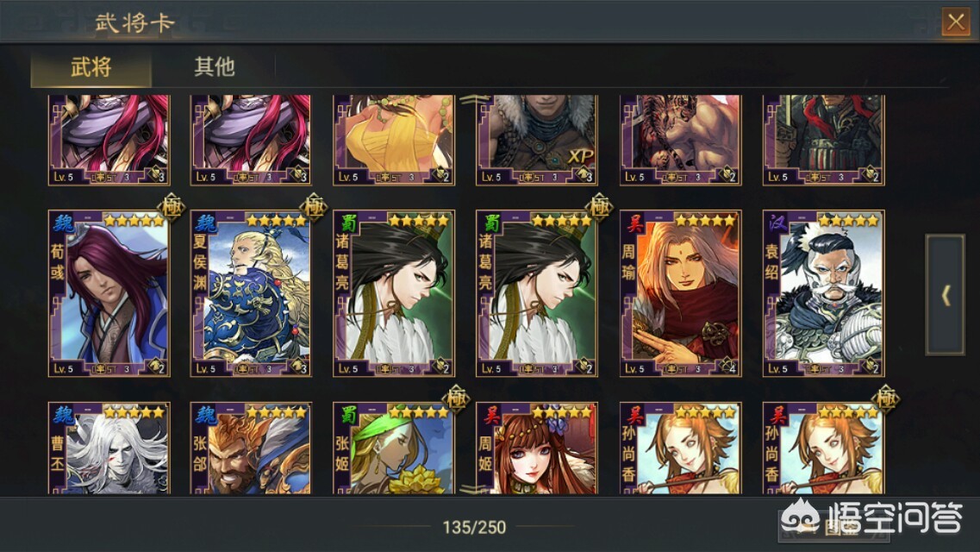Click the 吴 faction emblem on 周瑜 card

pyautogui.click(x=634, y=223)
